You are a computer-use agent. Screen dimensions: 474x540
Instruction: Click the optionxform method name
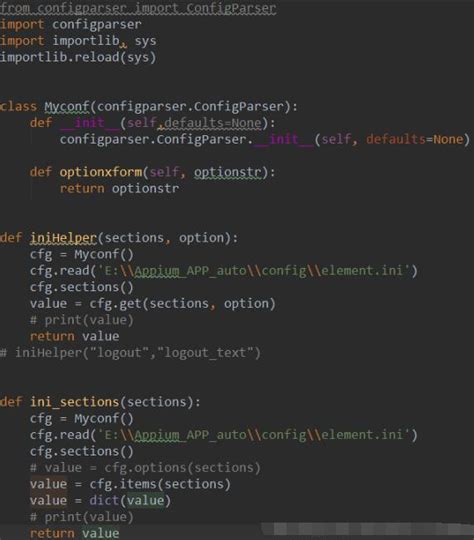pos(101,172)
